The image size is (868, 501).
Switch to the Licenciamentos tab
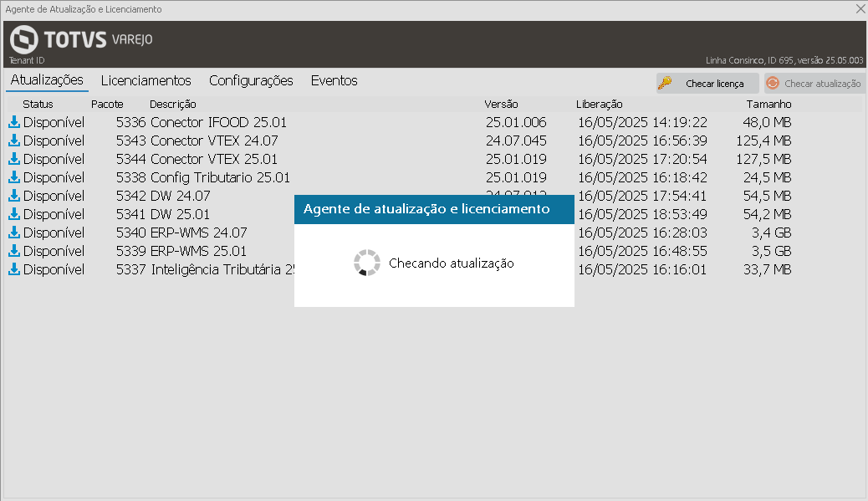[x=146, y=80]
